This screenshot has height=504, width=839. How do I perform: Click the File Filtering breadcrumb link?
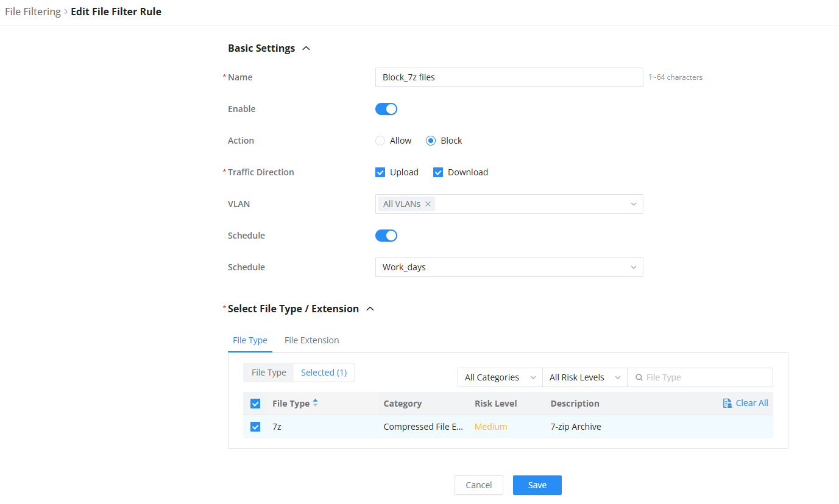[x=33, y=12]
